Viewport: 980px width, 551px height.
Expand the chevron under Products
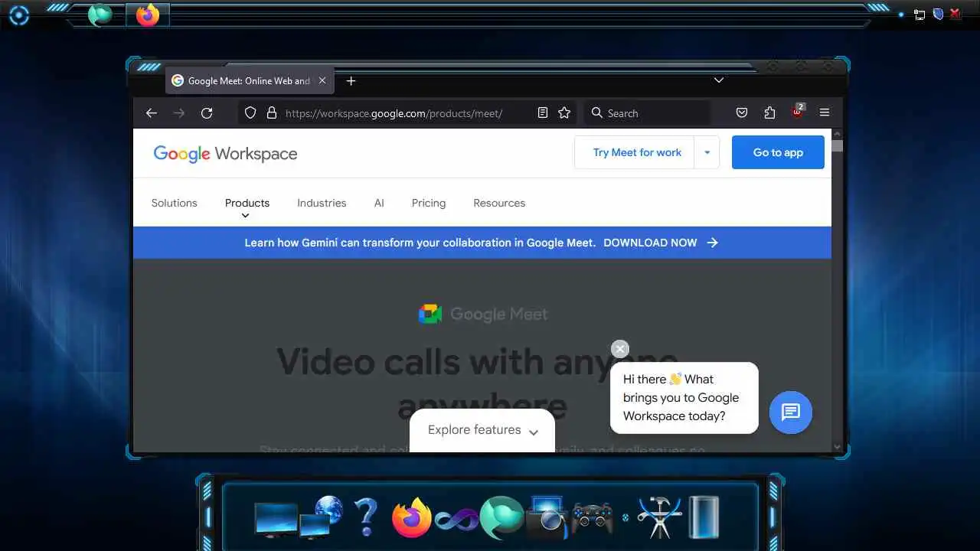(x=246, y=216)
